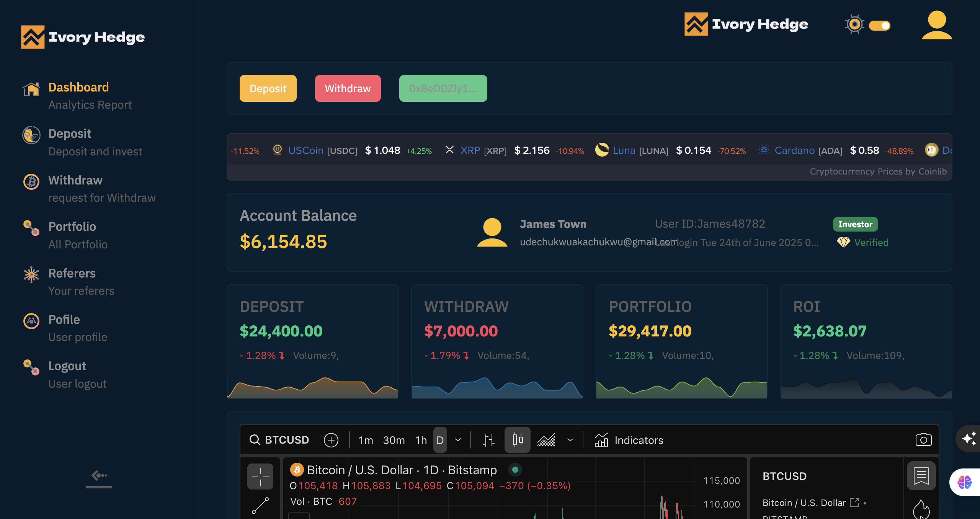
Task: Select the crosshair cursor tool
Action: click(260, 477)
